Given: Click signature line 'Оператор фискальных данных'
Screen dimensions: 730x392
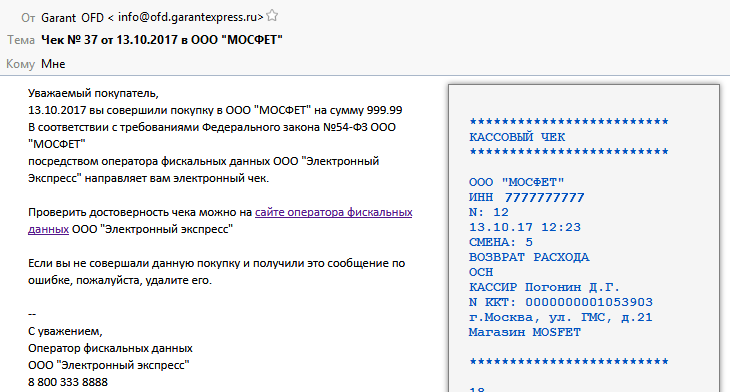Looking at the screenshot, I should [110, 348].
